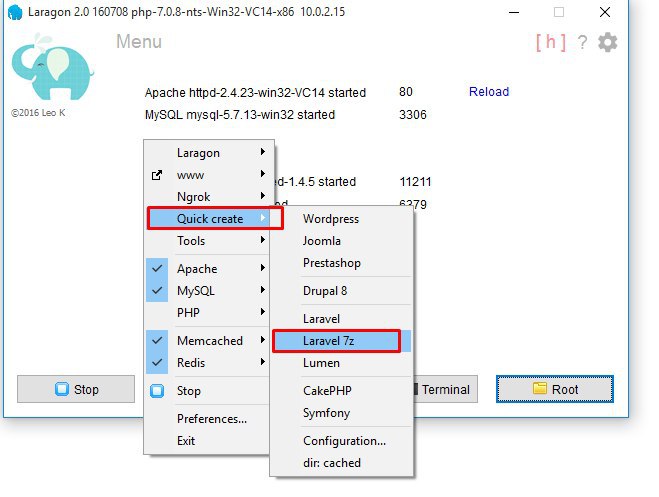The image size is (659, 497).
Task: Expand the Redis submenu arrow
Action: [x=263, y=362]
